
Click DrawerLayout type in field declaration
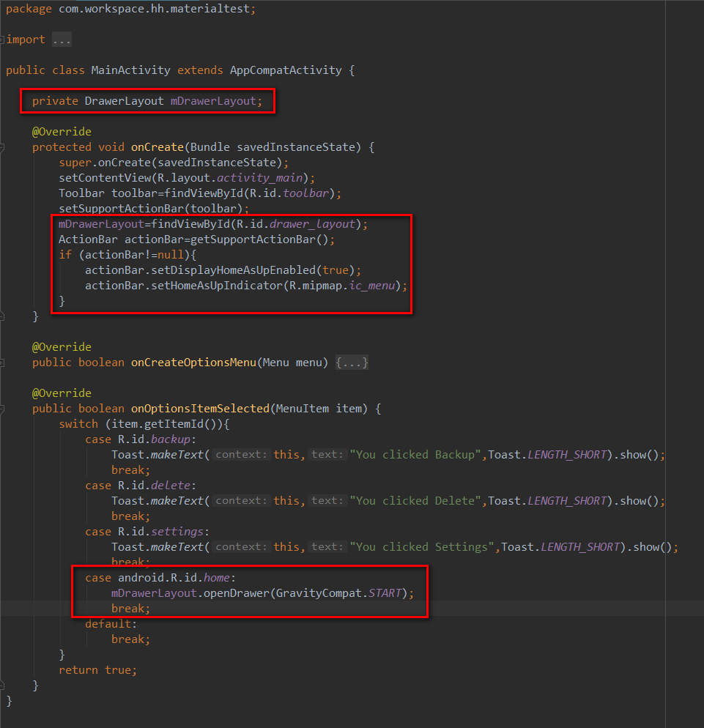click(x=124, y=101)
